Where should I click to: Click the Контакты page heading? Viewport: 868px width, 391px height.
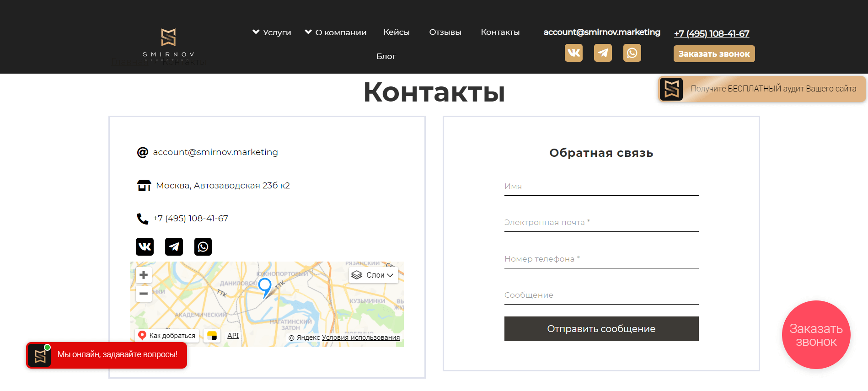click(x=434, y=92)
